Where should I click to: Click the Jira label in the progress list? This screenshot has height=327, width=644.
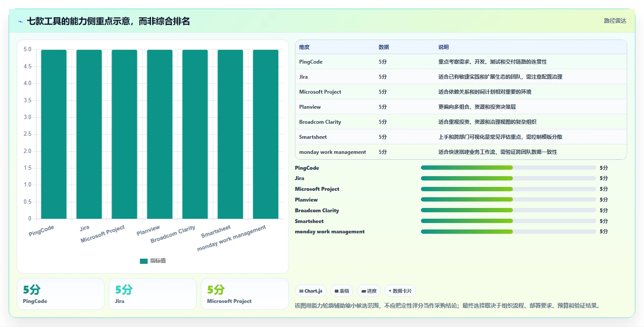(300, 178)
